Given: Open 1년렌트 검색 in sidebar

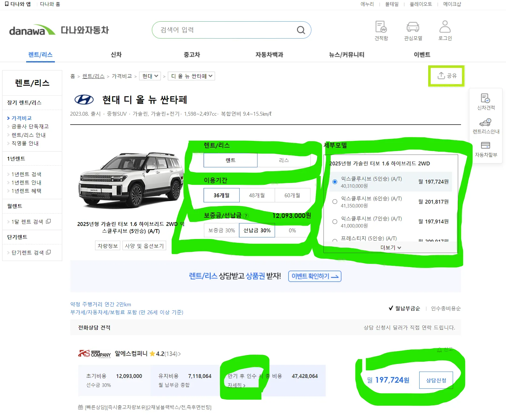Looking at the screenshot, I should [26, 174].
